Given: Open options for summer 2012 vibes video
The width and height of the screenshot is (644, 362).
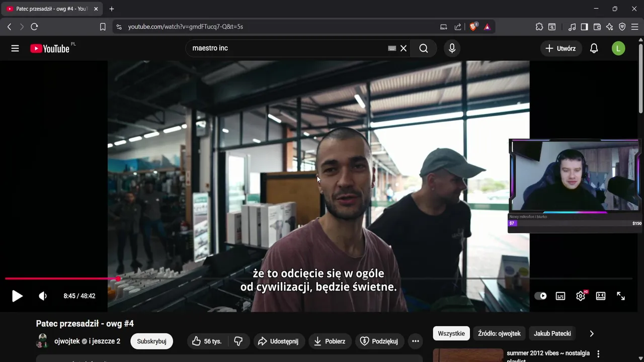Looking at the screenshot, I should click(598, 354).
